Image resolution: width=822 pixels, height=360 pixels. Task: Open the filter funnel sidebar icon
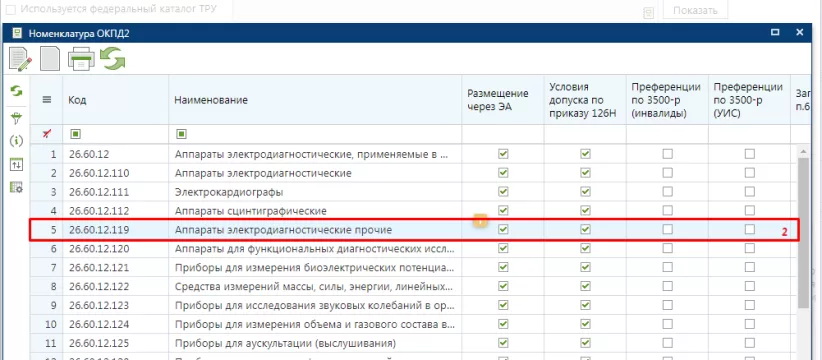tap(16, 119)
